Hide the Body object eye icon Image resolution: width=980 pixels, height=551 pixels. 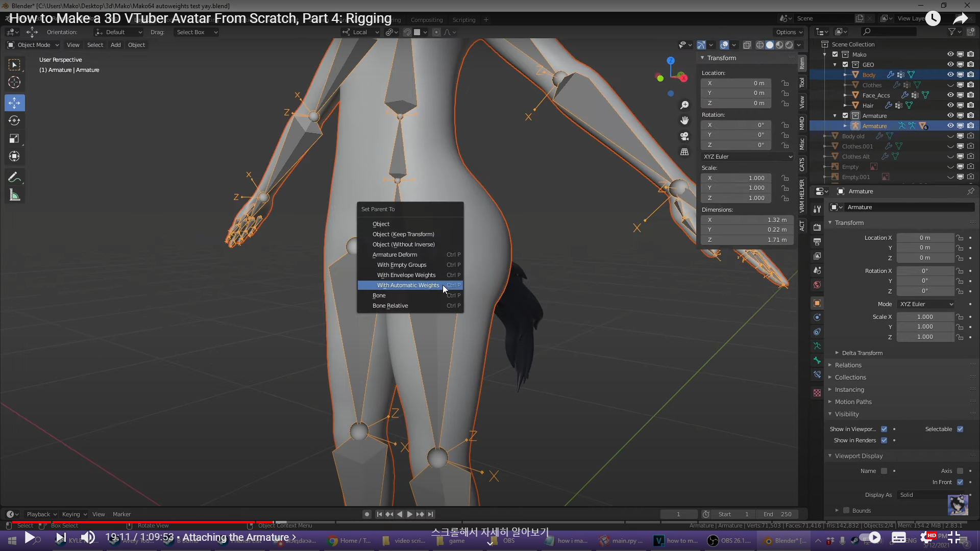point(950,74)
